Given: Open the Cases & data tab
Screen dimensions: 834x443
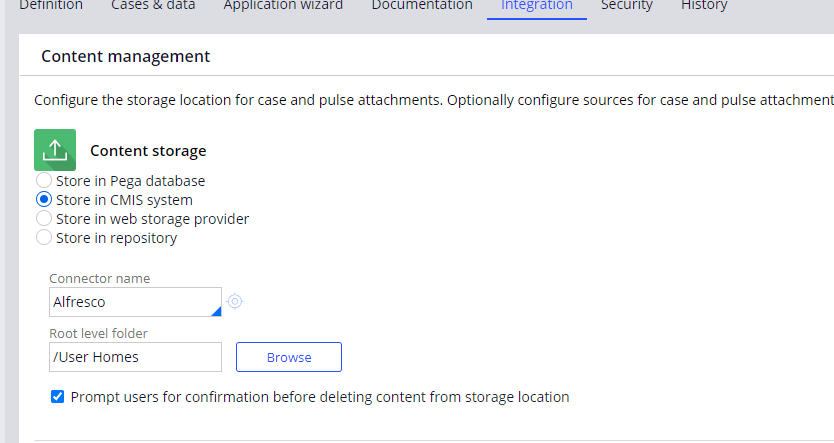Looking at the screenshot, I should click(x=153, y=6).
